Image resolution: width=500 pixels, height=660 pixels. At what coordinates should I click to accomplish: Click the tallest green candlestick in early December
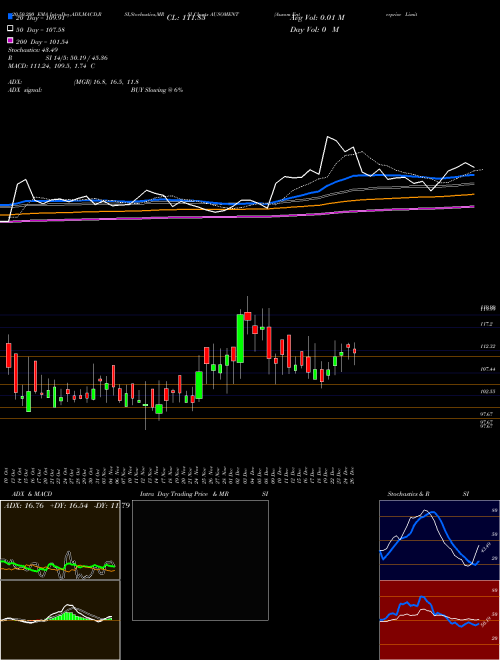tap(240, 338)
